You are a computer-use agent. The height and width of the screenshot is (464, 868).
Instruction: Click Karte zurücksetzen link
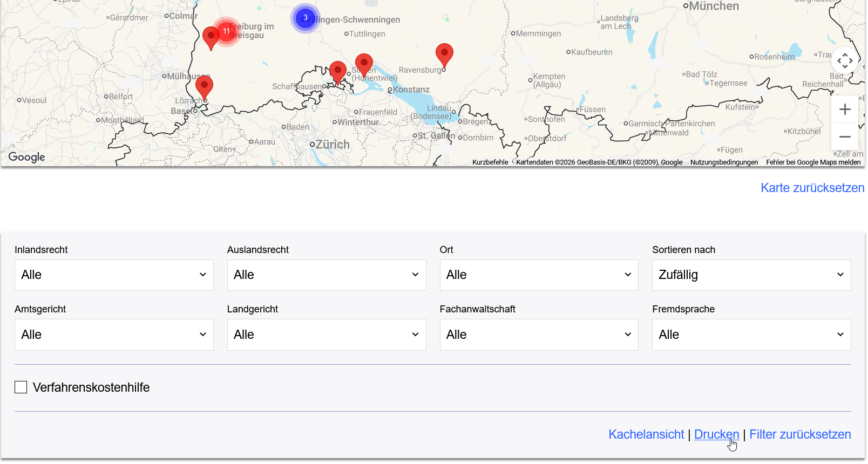(812, 188)
